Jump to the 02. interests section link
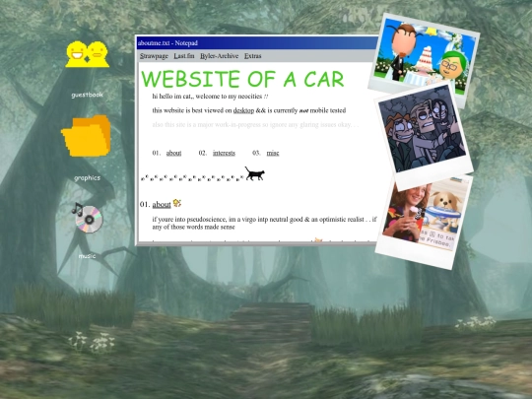532x399 pixels. click(x=224, y=153)
